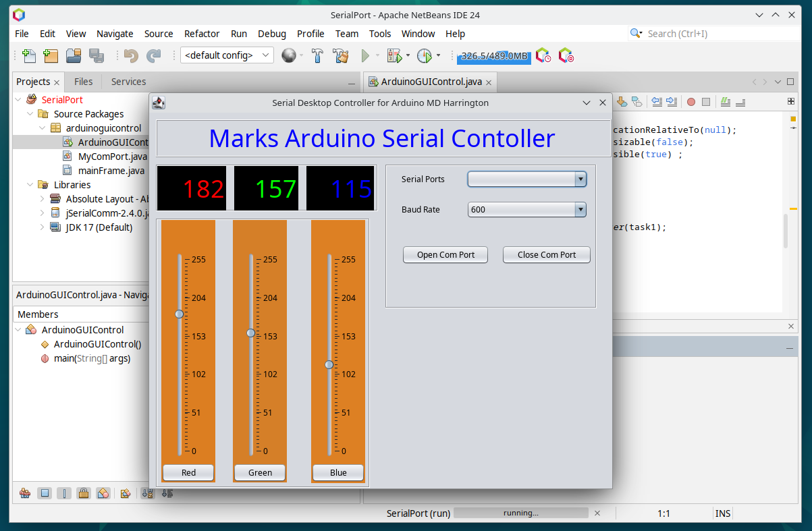Toggle Show Non-Public Members lock filter
Image resolution: width=812 pixels, height=531 pixels.
point(83,493)
